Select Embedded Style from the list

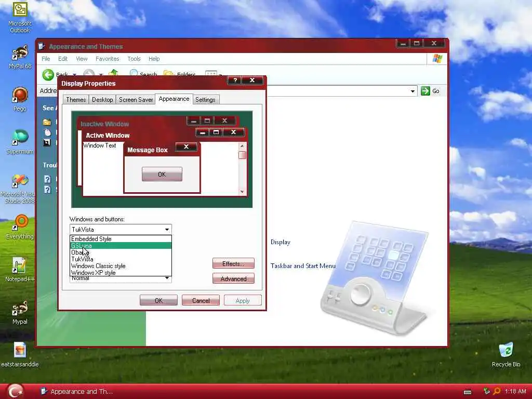click(121, 239)
